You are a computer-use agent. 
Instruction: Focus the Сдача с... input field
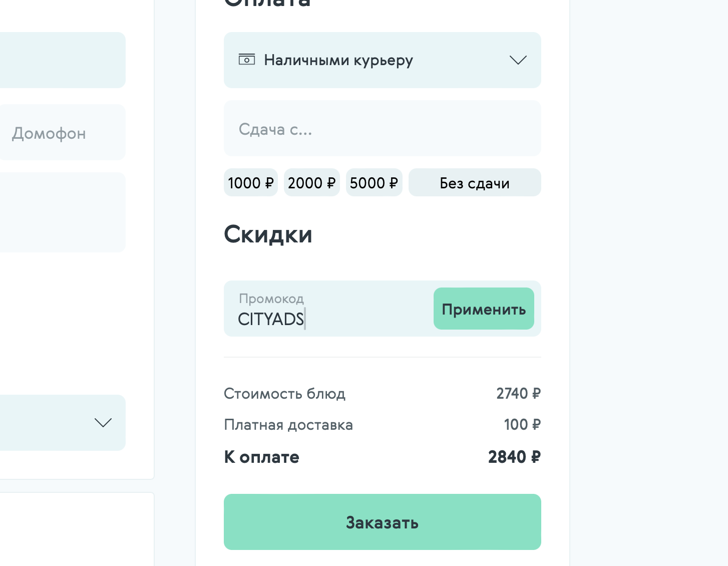(382, 128)
